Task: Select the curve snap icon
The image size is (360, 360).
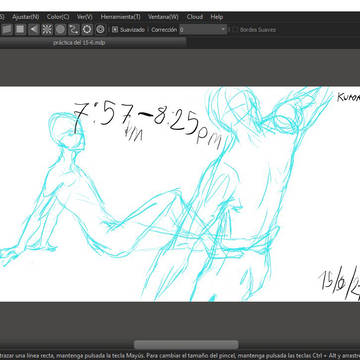Action: [x=73, y=29]
